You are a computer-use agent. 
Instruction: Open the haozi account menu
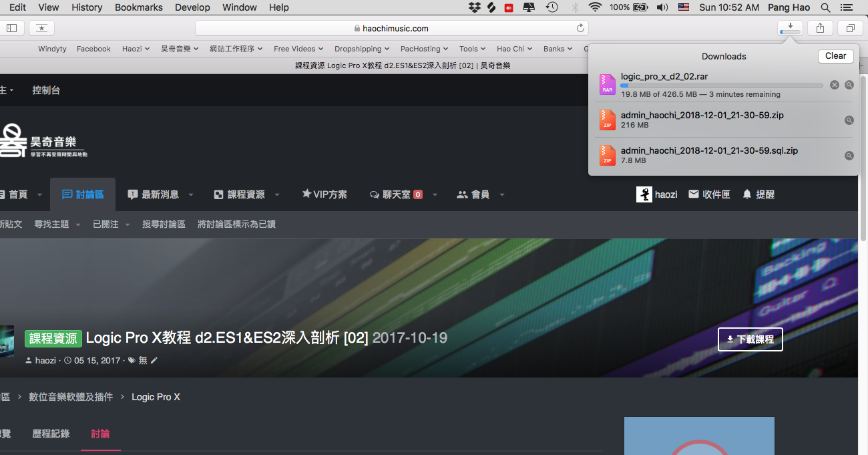657,194
